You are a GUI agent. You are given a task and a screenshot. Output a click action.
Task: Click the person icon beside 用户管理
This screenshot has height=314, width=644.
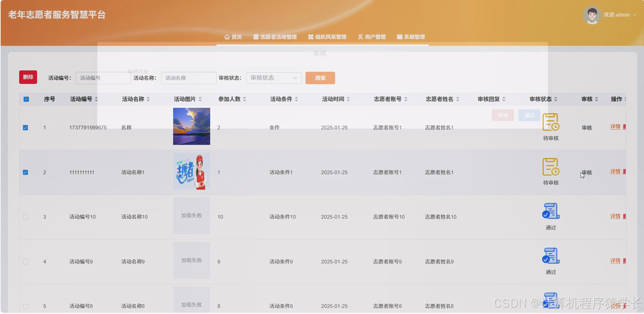pos(360,37)
